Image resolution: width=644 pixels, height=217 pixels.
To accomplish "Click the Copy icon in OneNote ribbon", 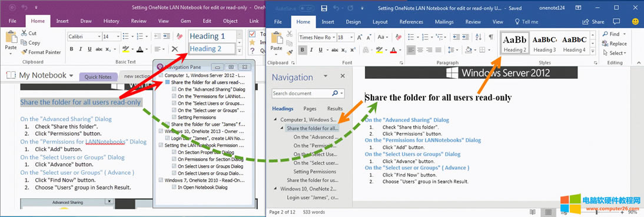I will pos(24,43).
